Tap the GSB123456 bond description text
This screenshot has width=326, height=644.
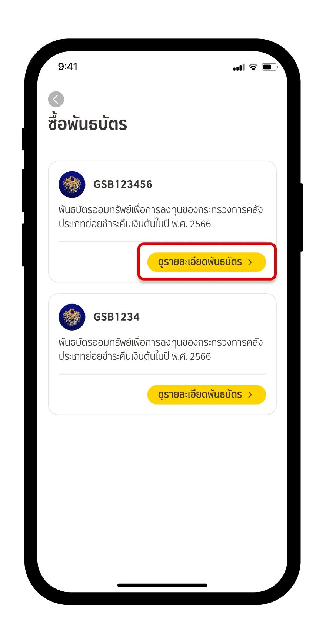(x=161, y=217)
